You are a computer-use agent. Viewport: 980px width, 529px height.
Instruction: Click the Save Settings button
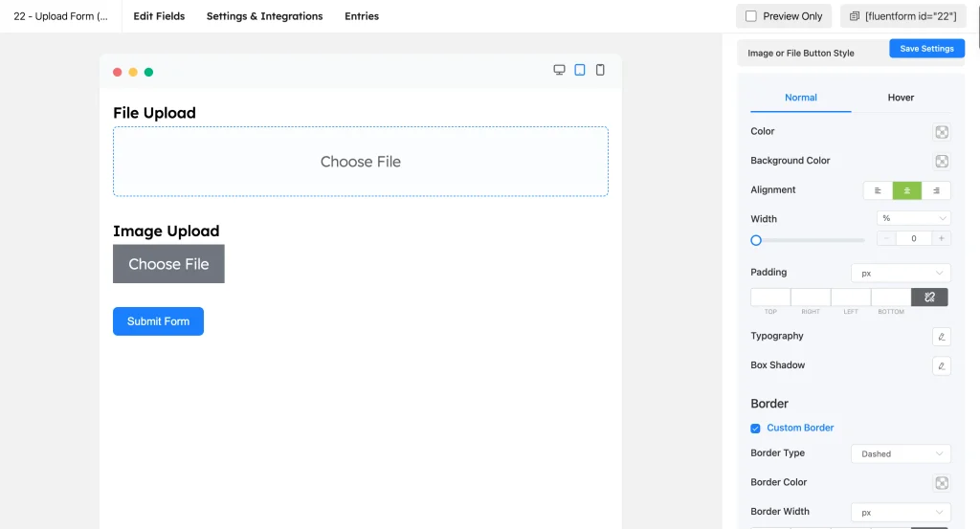pyautogui.click(x=926, y=49)
